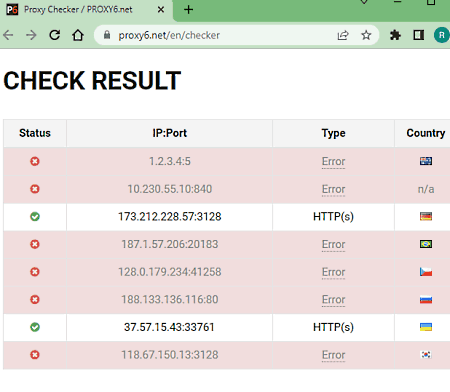Click the Error link for 118.67.150.13:3128
This screenshot has height=392, width=450.
333,355
